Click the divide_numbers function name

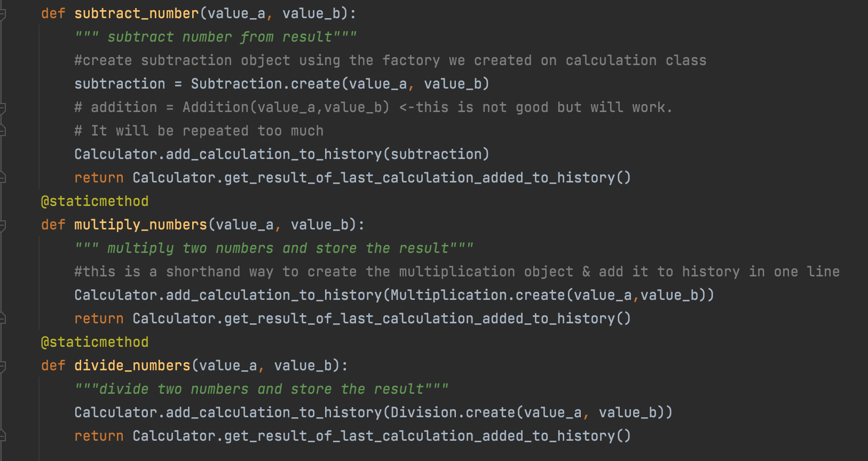coord(132,365)
